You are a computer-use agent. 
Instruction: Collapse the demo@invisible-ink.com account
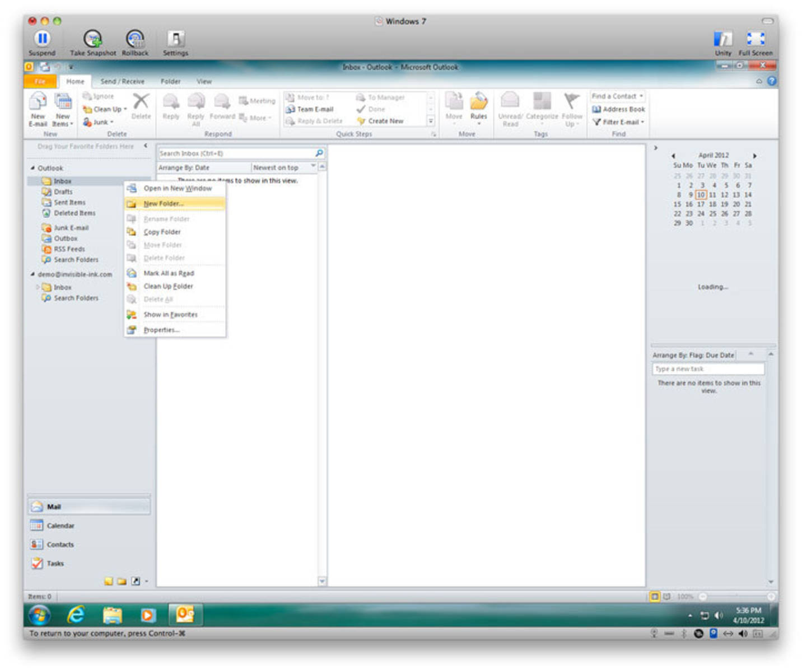[32, 274]
